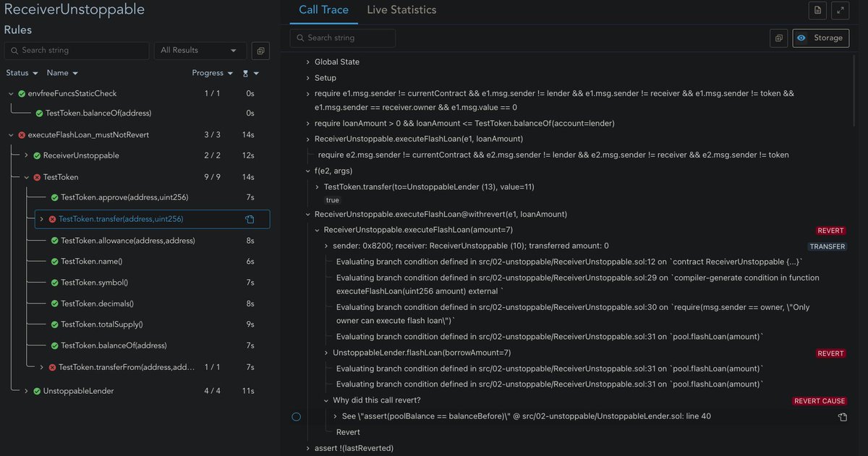Click the REVERT CAUSE badge
Image resolution: width=868 pixels, height=456 pixels.
click(x=820, y=401)
